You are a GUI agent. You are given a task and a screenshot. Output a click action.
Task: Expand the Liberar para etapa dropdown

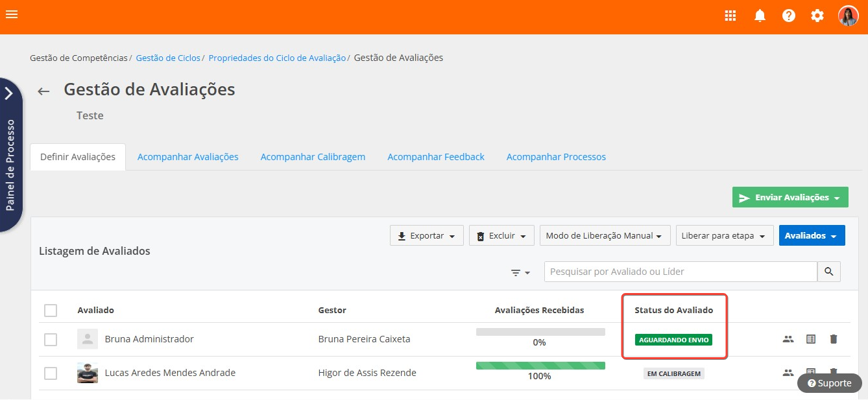[x=724, y=236]
